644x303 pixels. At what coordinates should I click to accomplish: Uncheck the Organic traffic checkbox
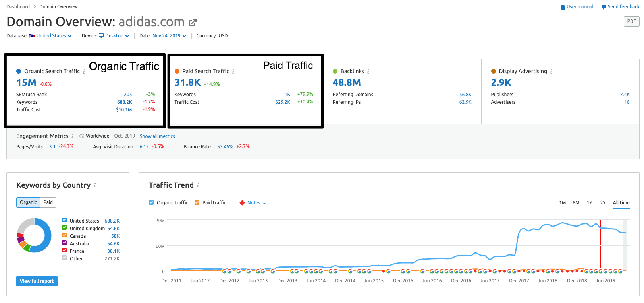pos(151,202)
